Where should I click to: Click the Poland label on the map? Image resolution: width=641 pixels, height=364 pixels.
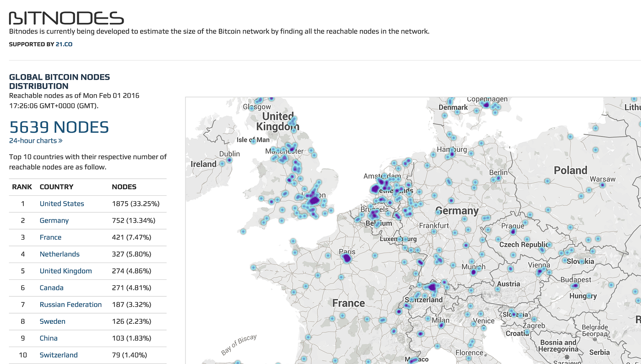tap(570, 171)
